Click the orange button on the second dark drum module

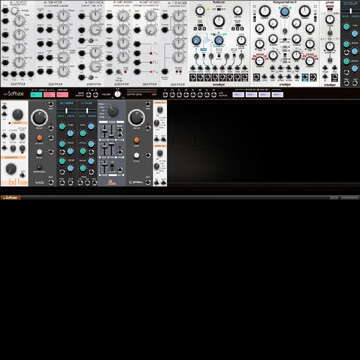tap(136, 140)
